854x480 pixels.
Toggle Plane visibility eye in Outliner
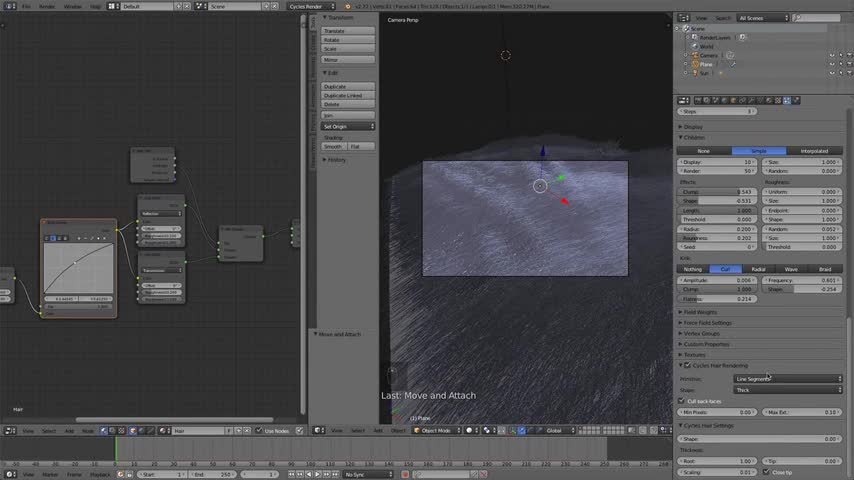832,64
